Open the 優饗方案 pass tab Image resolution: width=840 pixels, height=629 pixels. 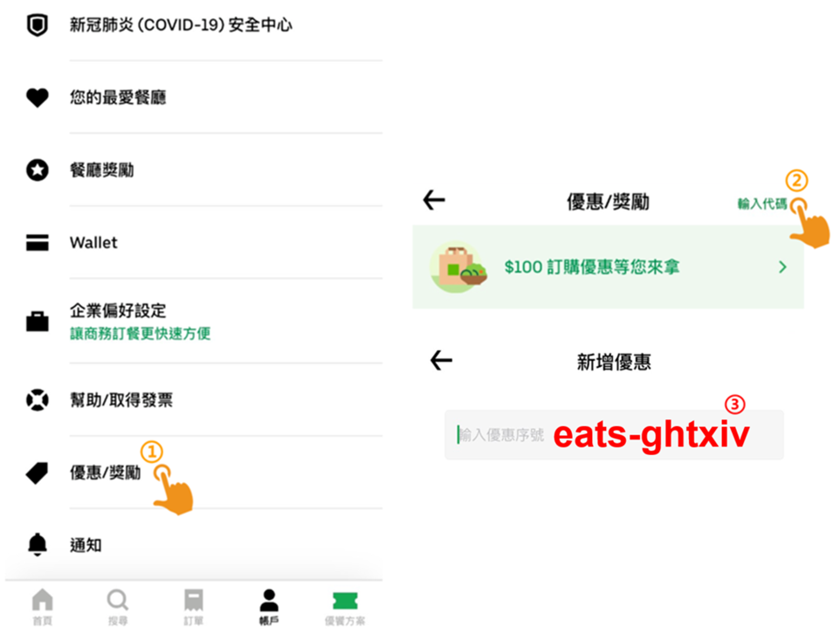tap(345, 607)
